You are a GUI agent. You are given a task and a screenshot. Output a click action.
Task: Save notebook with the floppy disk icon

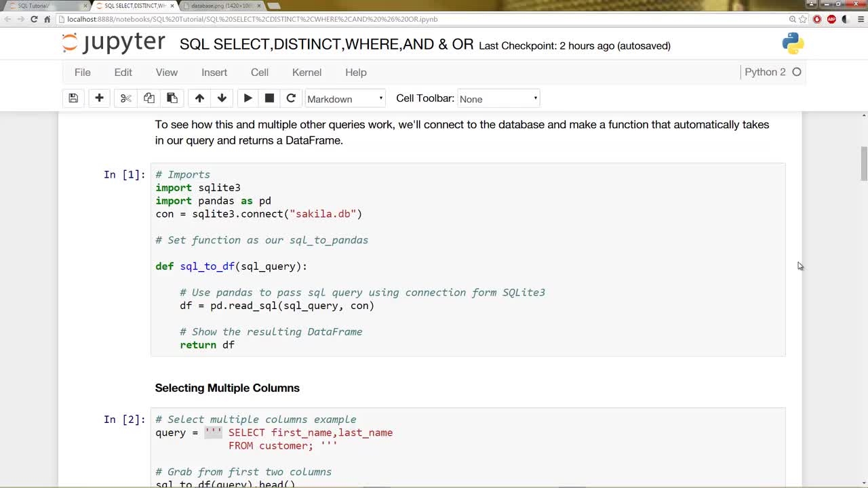point(73,98)
